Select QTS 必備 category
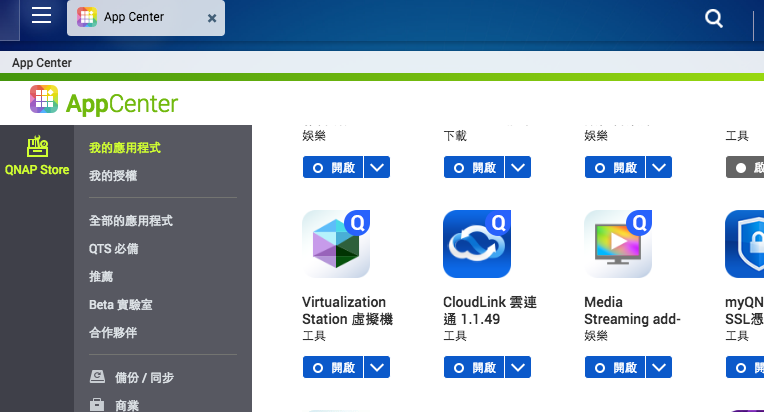764x412 pixels. coord(114,248)
